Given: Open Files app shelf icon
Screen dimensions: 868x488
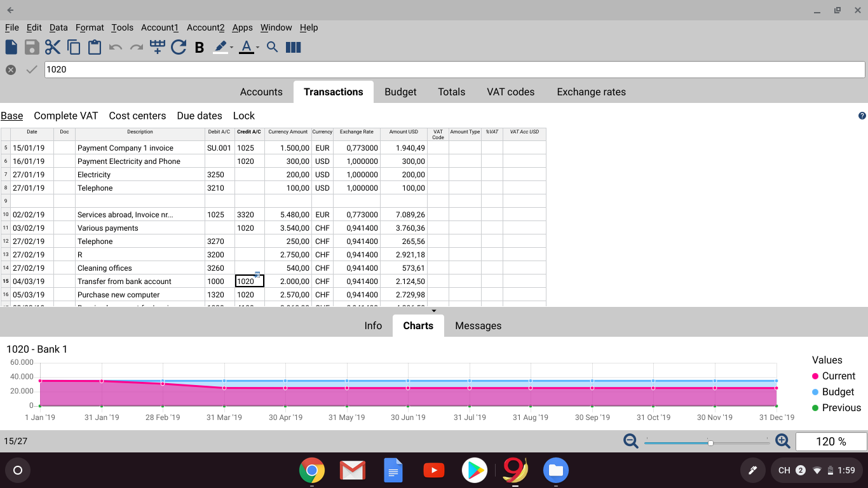Looking at the screenshot, I should [x=556, y=471].
